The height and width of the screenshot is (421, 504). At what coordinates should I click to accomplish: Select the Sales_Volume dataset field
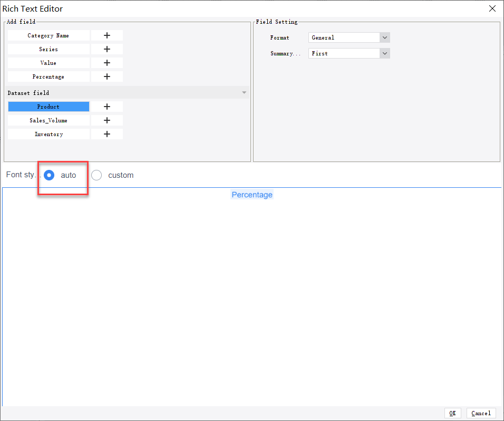point(49,120)
